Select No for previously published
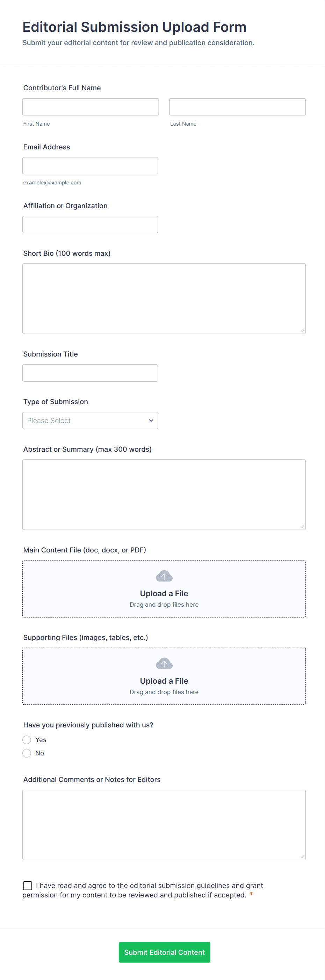This screenshot has width=325, height=980. pos(27,753)
